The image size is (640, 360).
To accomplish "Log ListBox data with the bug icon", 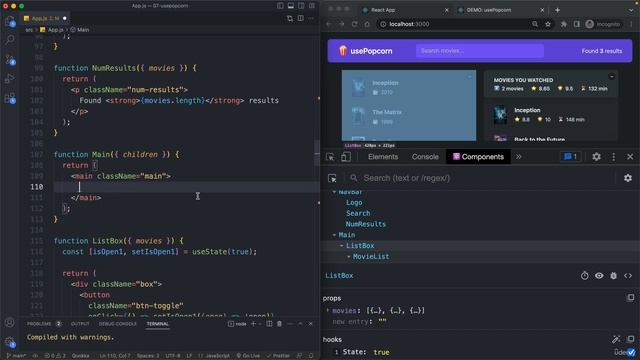I will [613, 276].
